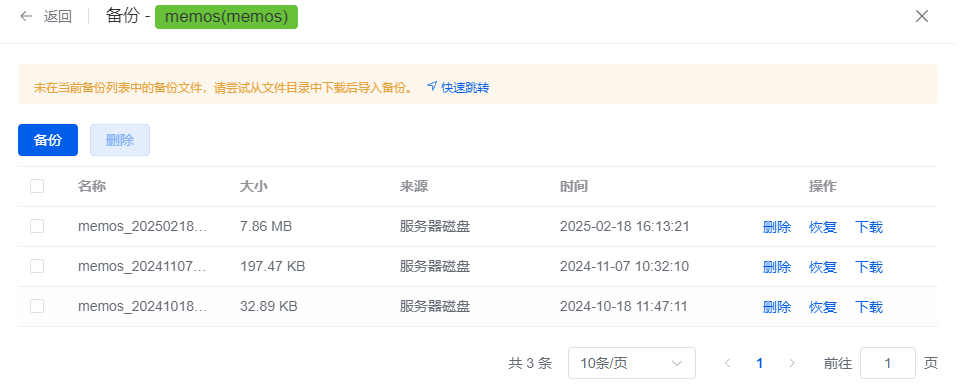Click the 197.47 KB size cell
Screen dimensions: 966x392
[x=272, y=267]
